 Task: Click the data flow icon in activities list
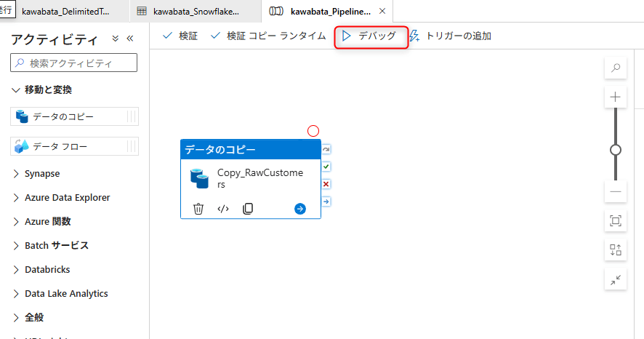(x=22, y=146)
